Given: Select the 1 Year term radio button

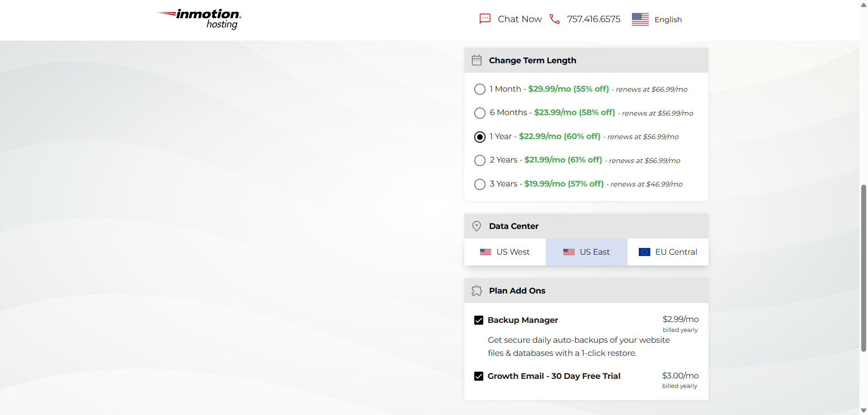Looking at the screenshot, I should (x=480, y=137).
